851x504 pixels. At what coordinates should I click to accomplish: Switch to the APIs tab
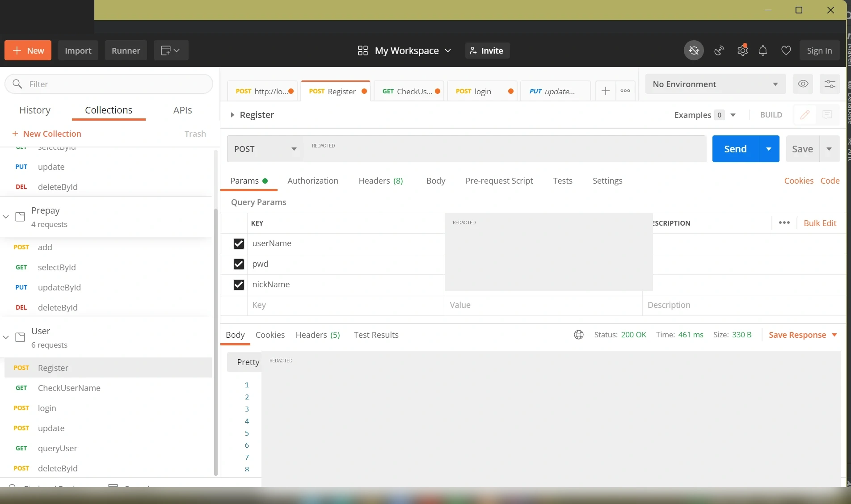182,110
